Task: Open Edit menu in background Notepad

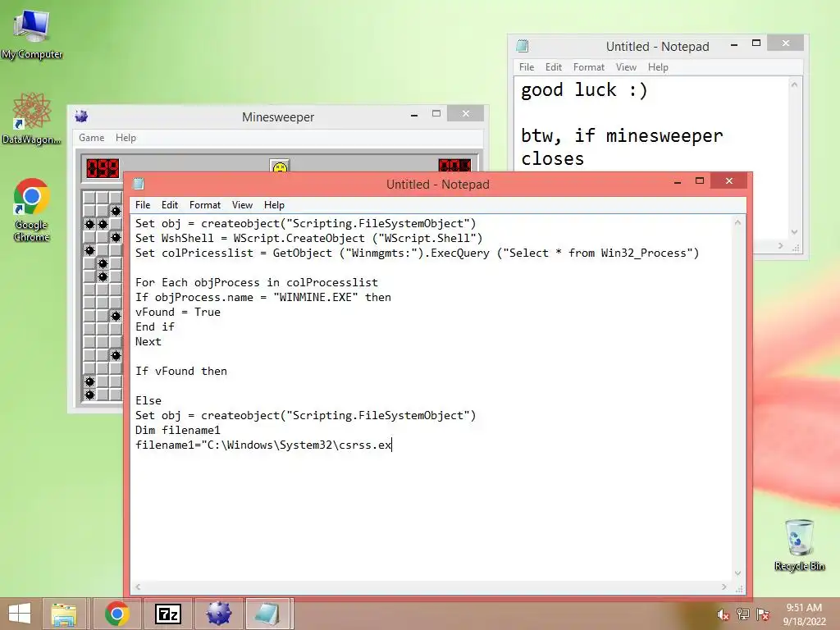Action: click(554, 67)
